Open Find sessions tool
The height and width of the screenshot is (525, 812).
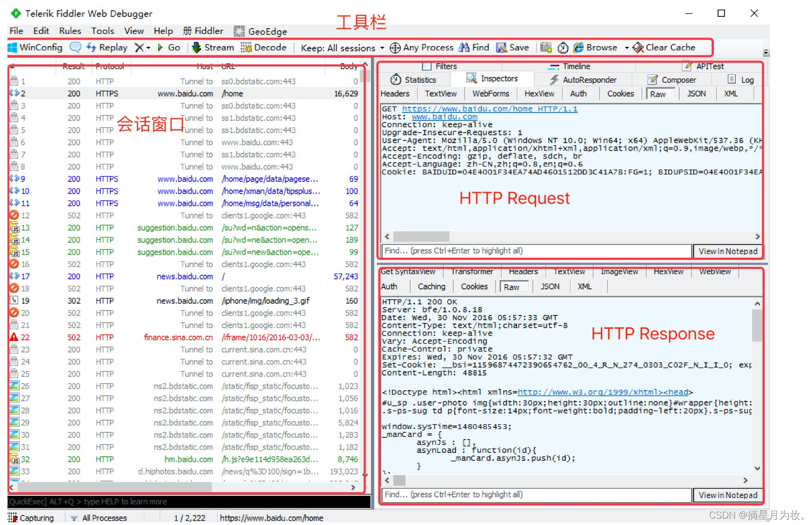[x=474, y=47]
